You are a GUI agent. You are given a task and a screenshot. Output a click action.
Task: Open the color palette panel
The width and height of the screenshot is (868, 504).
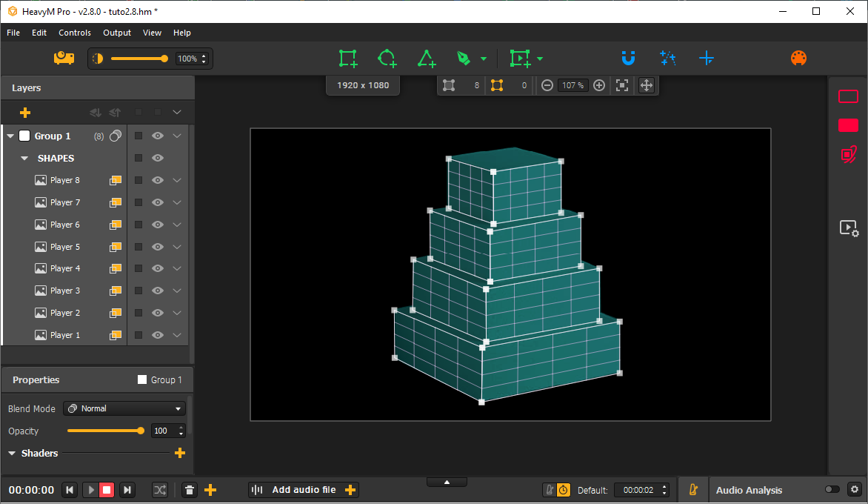pos(798,58)
